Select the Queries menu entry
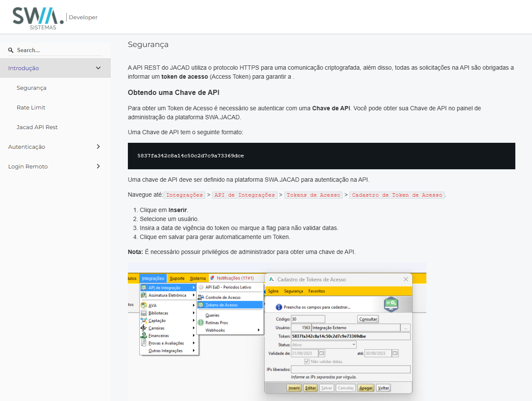The width and height of the screenshot is (532, 401). tap(213, 315)
